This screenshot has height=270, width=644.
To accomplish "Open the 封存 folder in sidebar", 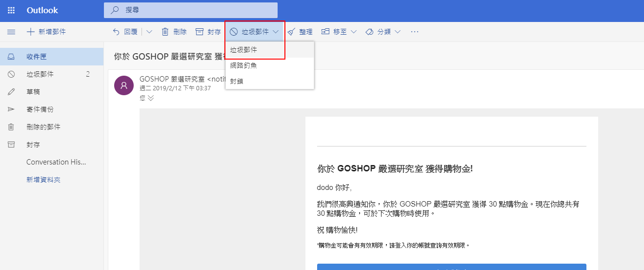I will click(x=52, y=145).
